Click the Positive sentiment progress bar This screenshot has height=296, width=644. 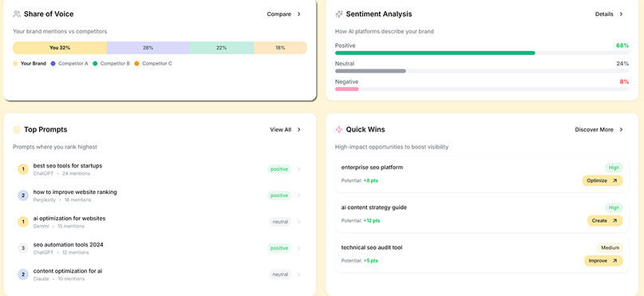(482, 53)
